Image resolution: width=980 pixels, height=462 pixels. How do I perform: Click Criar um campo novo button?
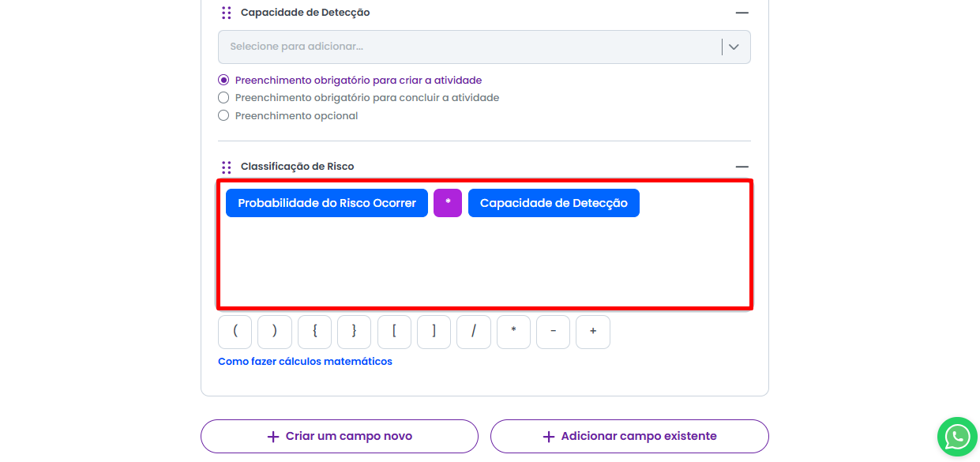[x=340, y=437]
